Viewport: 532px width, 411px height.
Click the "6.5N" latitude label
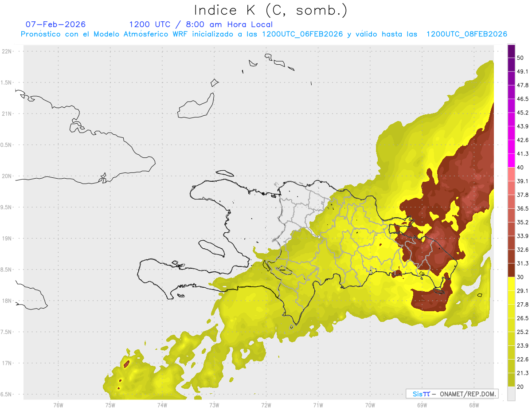click(x=6, y=395)
